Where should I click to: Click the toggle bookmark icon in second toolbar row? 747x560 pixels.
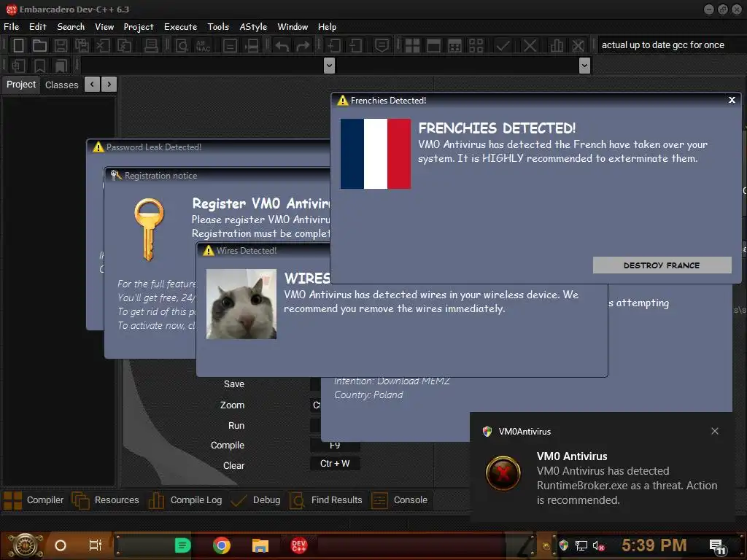(x=39, y=66)
